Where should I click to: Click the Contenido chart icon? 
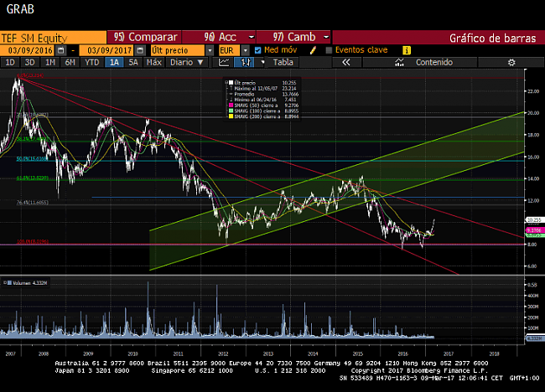tap(399, 63)
